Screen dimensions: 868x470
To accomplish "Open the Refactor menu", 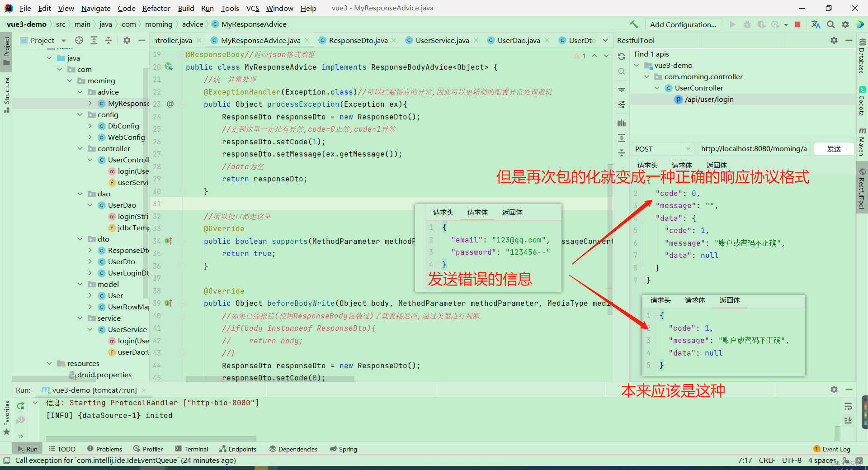I will point(156,8).
